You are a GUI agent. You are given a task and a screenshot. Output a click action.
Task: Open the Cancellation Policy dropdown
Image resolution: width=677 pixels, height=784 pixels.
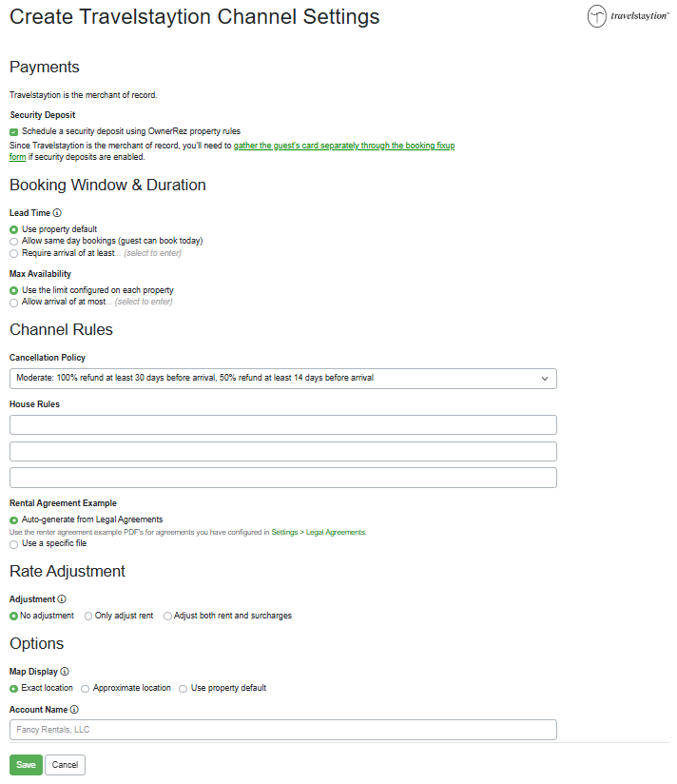282,378
